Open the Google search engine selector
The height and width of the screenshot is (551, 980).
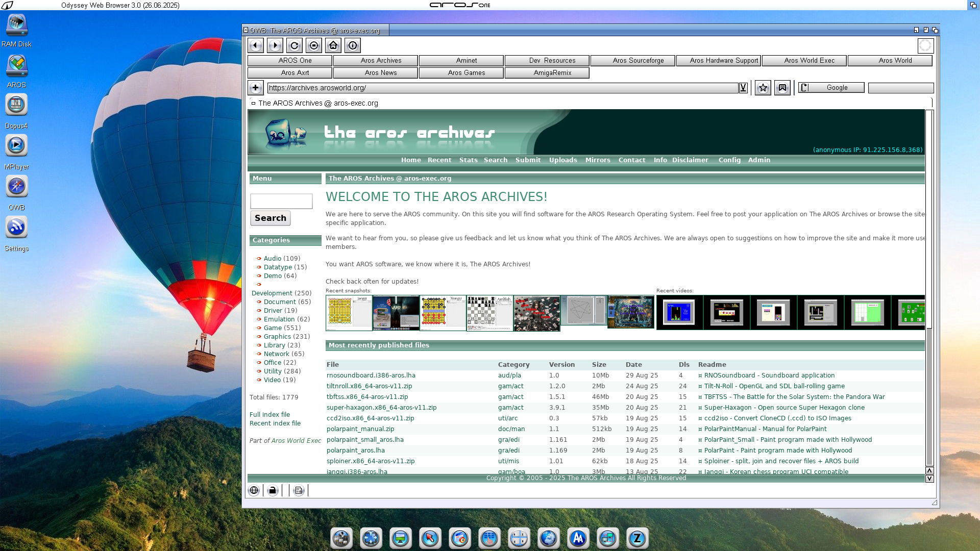(831, 88)
